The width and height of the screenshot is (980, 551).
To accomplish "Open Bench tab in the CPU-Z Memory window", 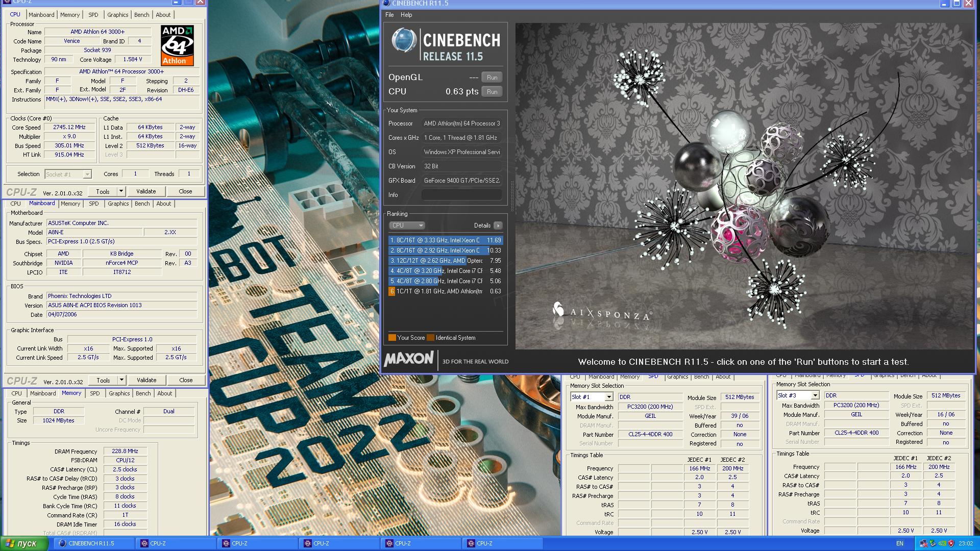I will 143,393.
